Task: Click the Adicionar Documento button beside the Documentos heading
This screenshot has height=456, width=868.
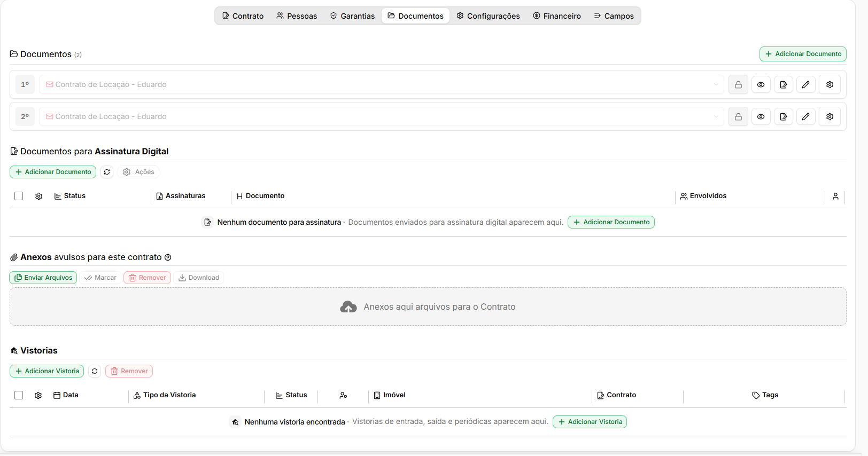Action: [x=803, y=54]
